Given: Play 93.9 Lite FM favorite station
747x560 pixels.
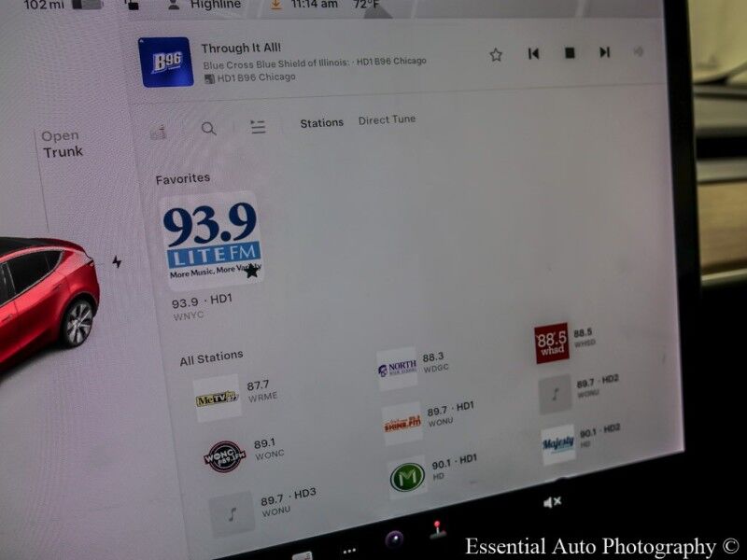Looking at the screenshot, I should point(211,242).
